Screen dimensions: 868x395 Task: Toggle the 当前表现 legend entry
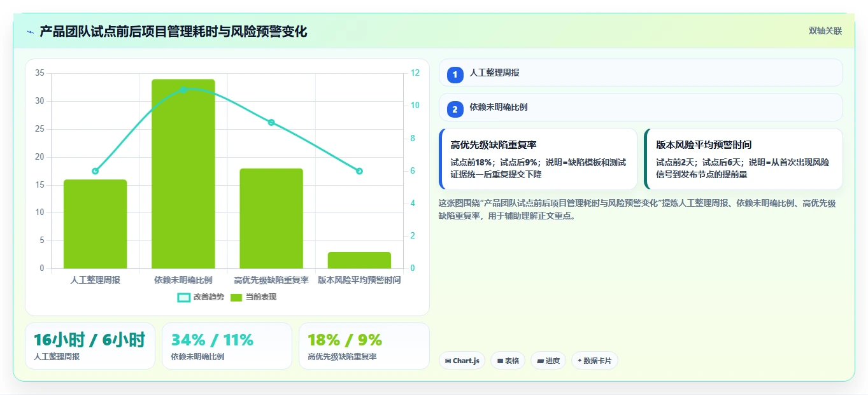pos(253,297)
